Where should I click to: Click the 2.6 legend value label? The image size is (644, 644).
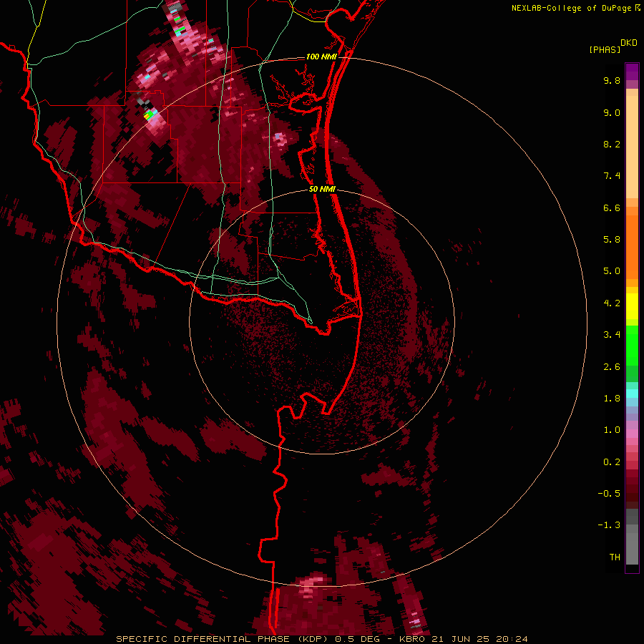pyautogui.click(x=612, y=367)
